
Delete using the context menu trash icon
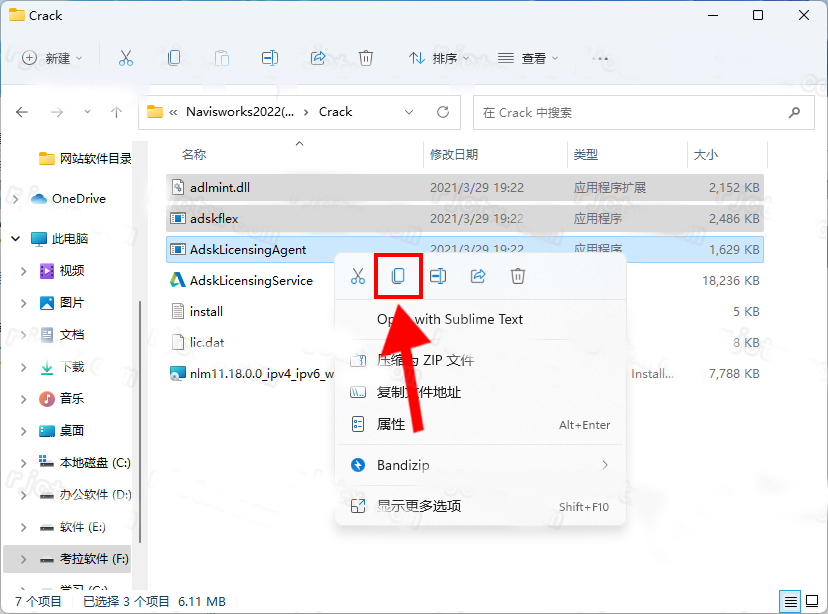tap(518, 276)
